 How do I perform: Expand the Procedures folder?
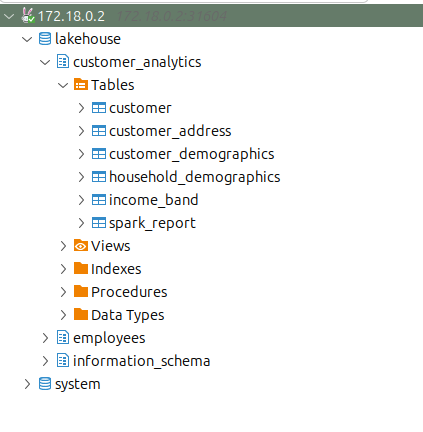[63, 292]
